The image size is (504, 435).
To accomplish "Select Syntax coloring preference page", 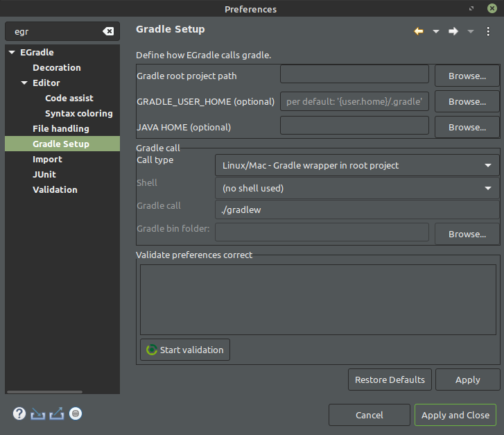I will click(x=79, y=113).
